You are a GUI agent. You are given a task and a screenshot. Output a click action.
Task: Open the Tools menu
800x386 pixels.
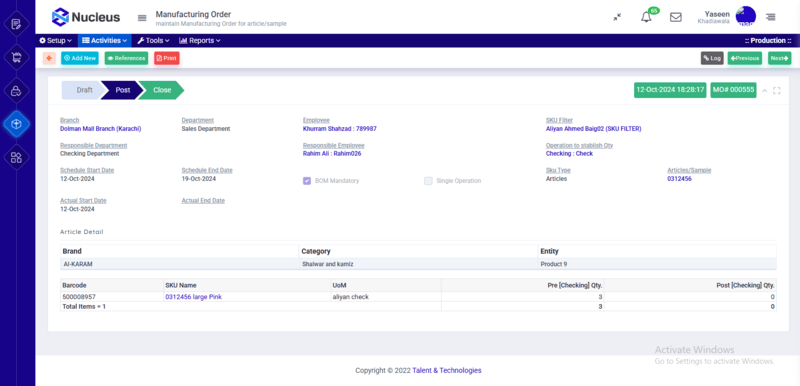[x=153, y=40]
